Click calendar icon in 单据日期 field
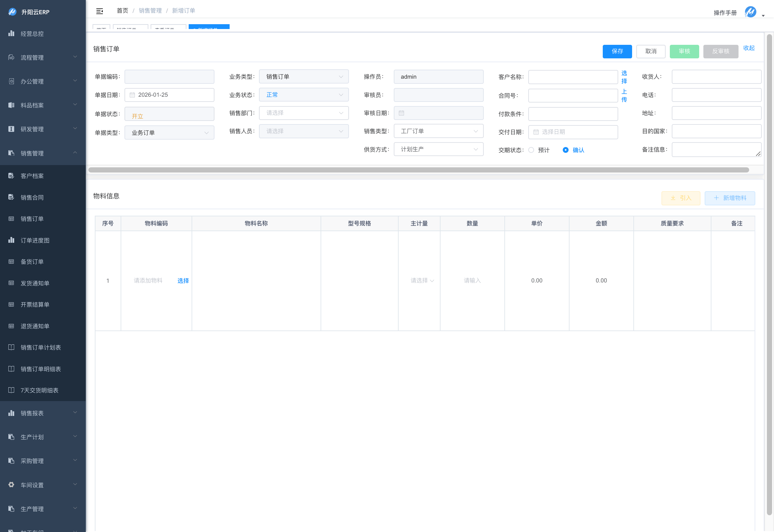774x532 pixels. (x=132, y=95)
